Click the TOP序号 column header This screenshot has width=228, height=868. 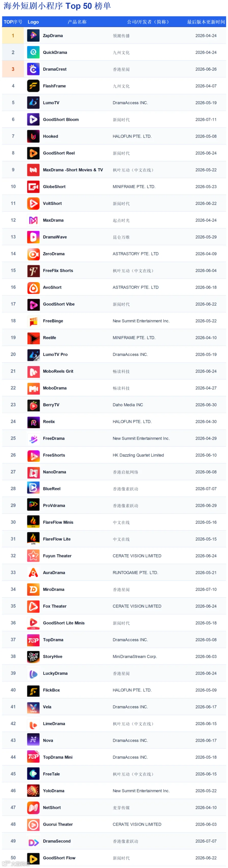click(x=13, y=22)
